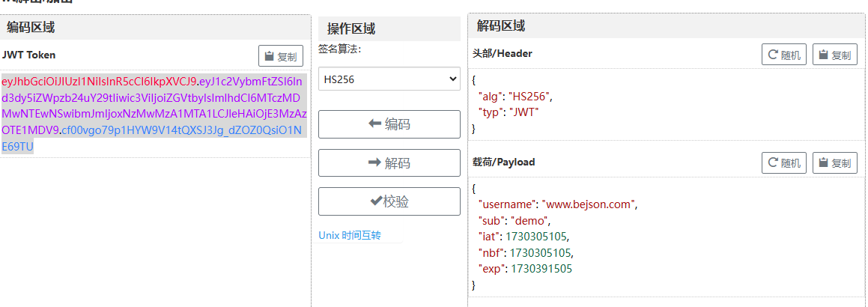Click the "iat" value 1730305105
Screen dimensions: 868x307
point(537,237)
